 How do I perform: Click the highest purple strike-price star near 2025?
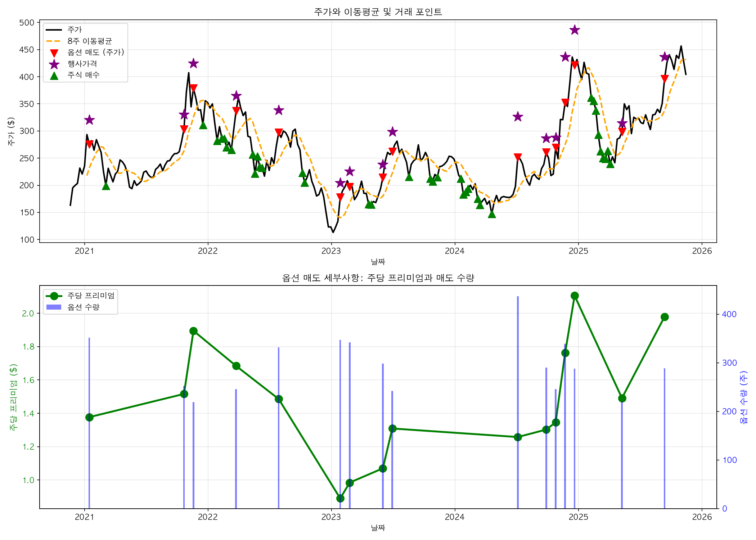pyautogui.click(x=575, y=30)
